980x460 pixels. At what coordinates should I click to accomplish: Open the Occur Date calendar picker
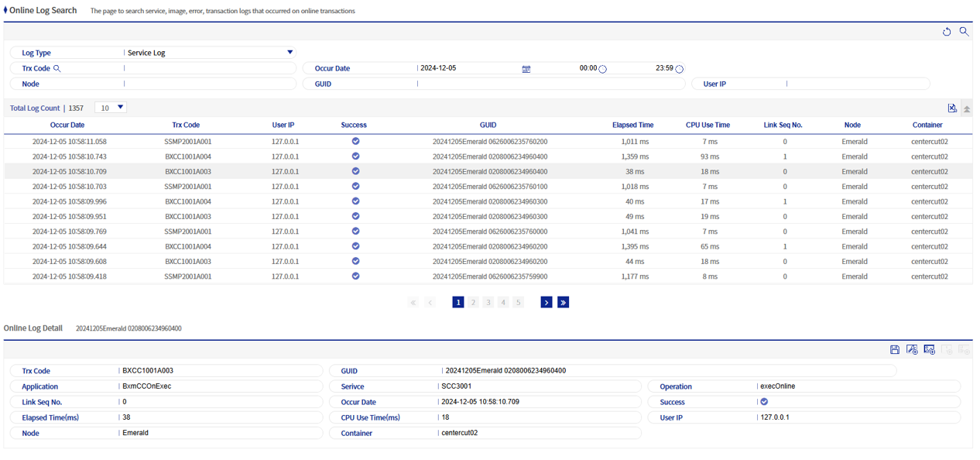(526, 69)
